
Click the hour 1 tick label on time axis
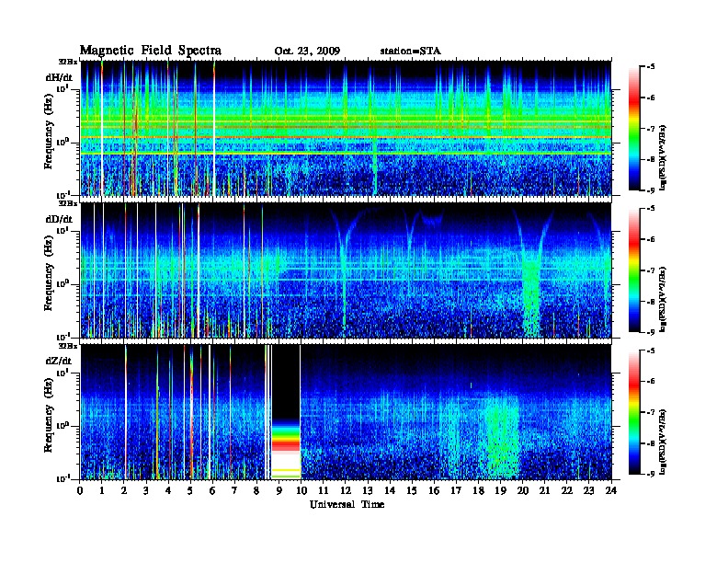pyautogui.click(x=102, y=490)
